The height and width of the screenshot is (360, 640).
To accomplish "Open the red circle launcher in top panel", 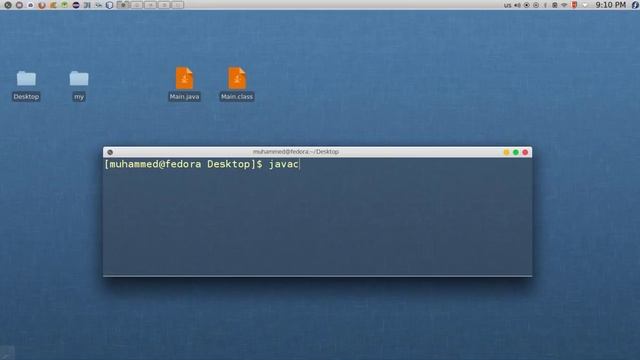I will pos(19,5).
